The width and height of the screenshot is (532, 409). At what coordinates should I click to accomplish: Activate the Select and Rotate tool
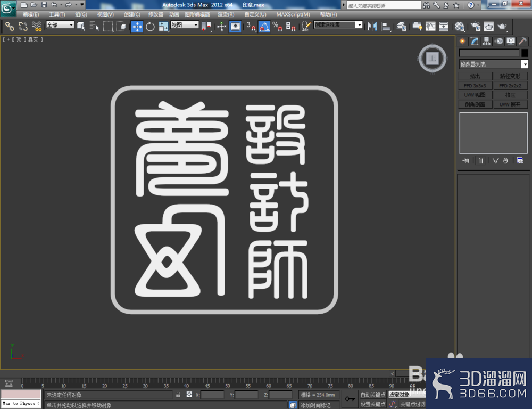pyautogui.click(x=150, y=26)
